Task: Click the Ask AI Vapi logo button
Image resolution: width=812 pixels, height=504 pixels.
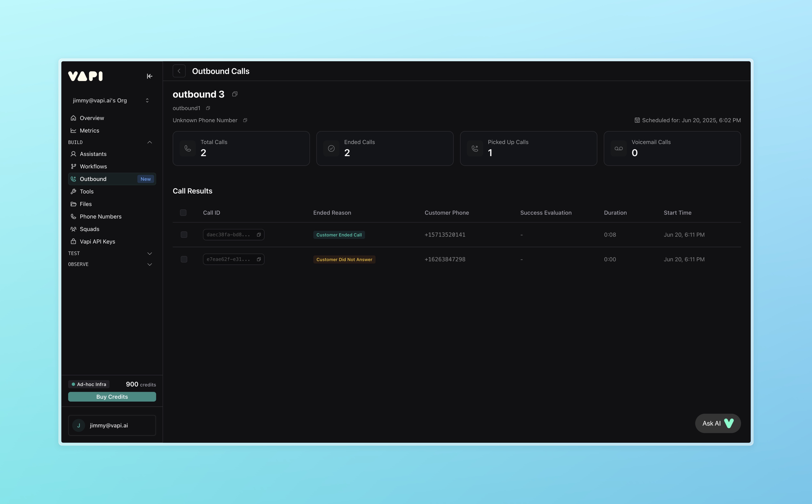Action: (x=718, y=423)
